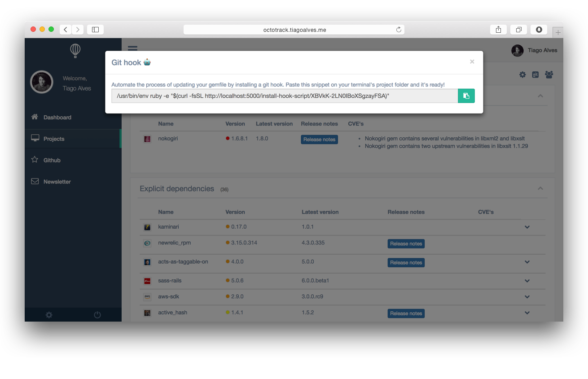The height and width of the screenshot is (379, 588).
Task: Click the acts-as-taggable-on gem icon
Action: (147, 262)
